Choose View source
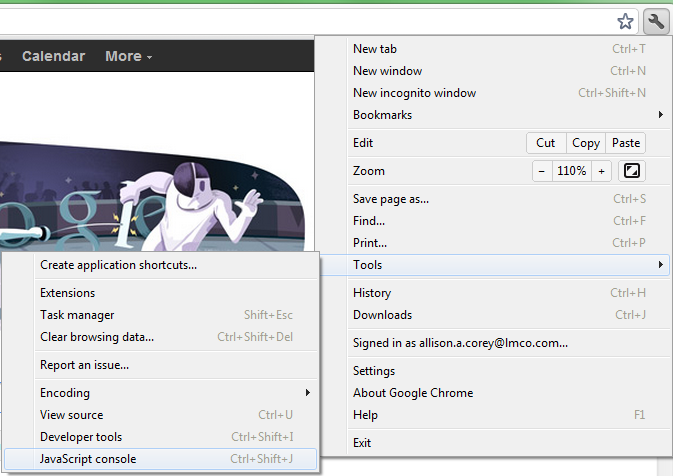 tap(161, 415)
